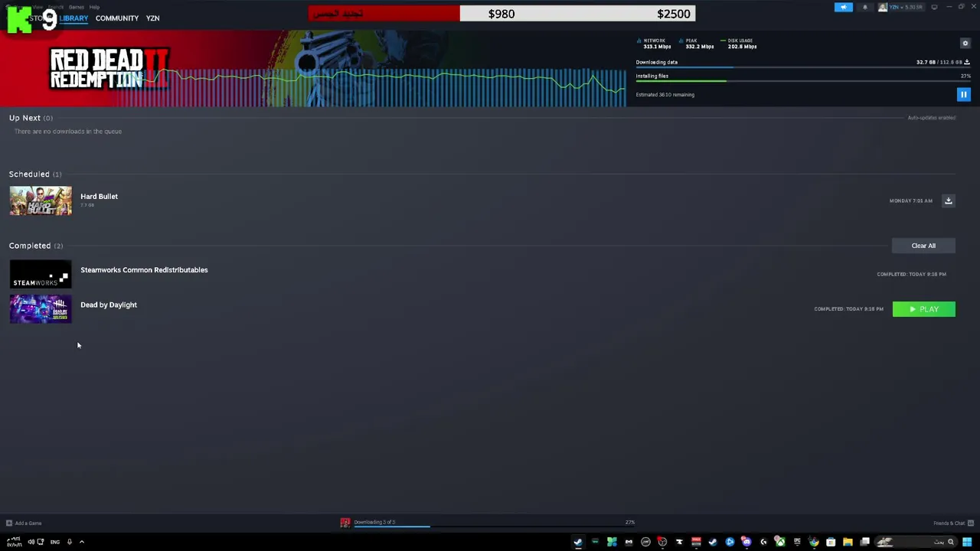This screenshot has width=980, height=551.
Task: Click the bottom download progress bar
Action: pos(494,527)
